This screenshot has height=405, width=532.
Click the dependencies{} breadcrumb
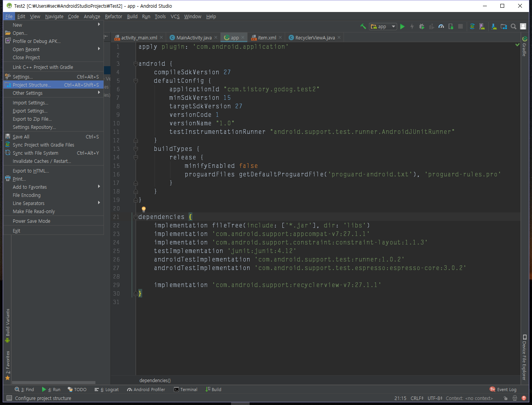coord(155,381)
